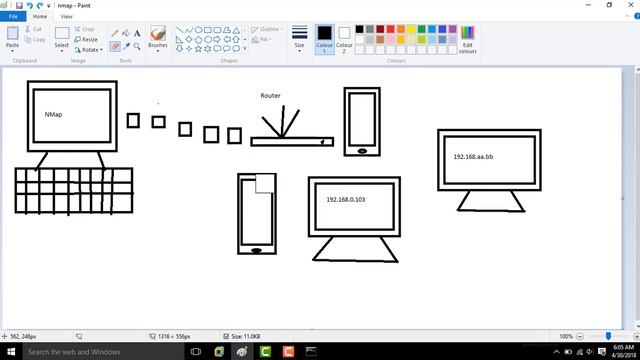Click the Search the web and Windows box

103,351
